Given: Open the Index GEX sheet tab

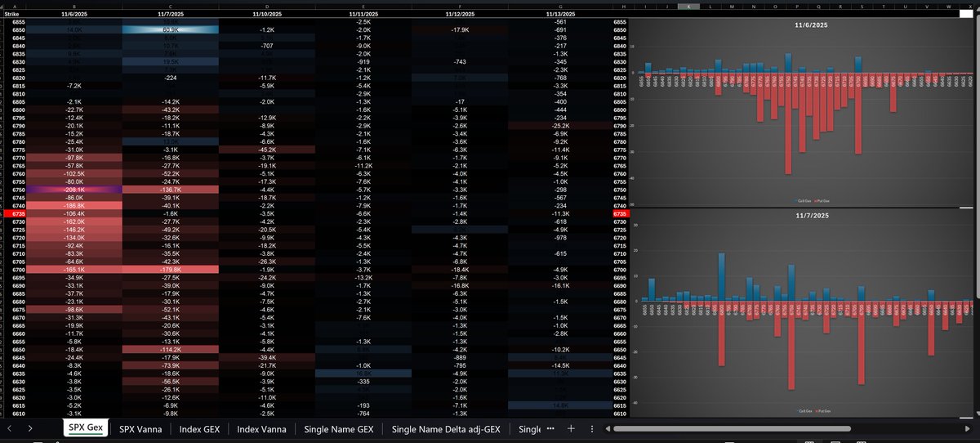Looking at the screenshot, I should [x=200, y=428].
